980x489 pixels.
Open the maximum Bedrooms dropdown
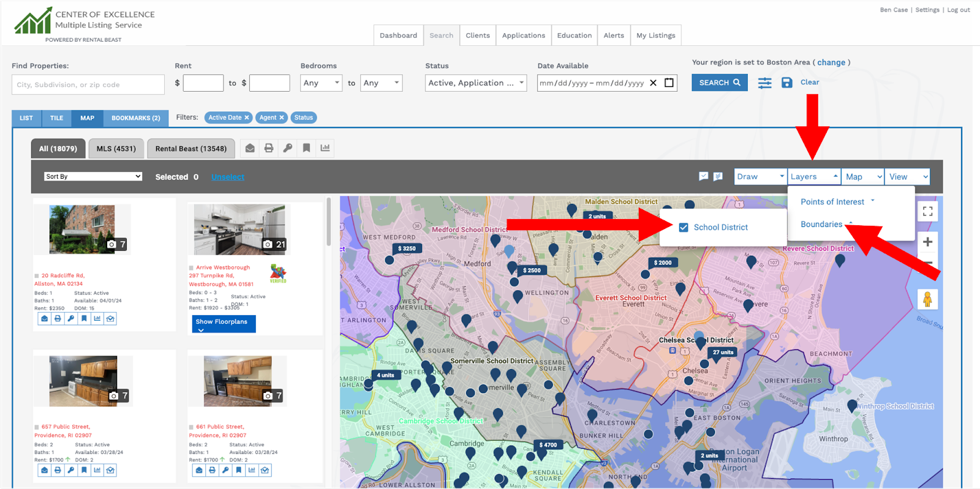coord(381,83)
